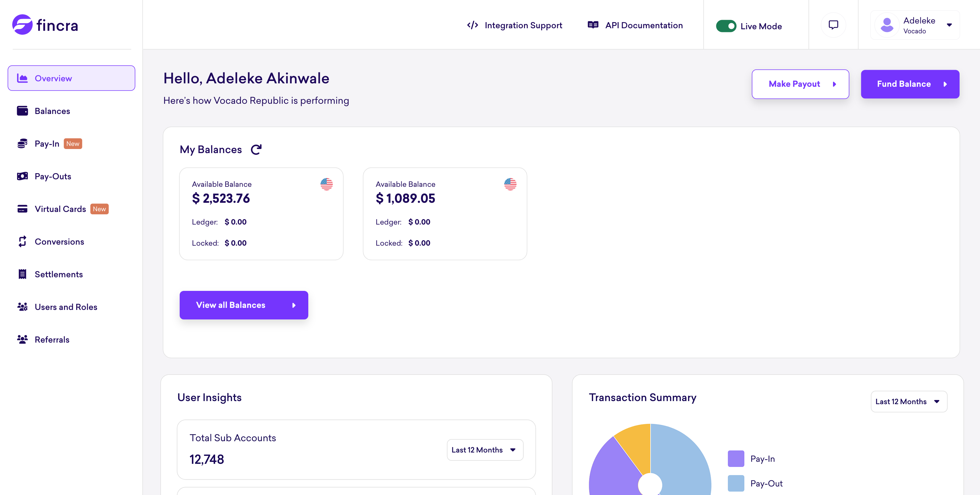Open Users and Roles menu item
The image size is (980, 495).
66,307
